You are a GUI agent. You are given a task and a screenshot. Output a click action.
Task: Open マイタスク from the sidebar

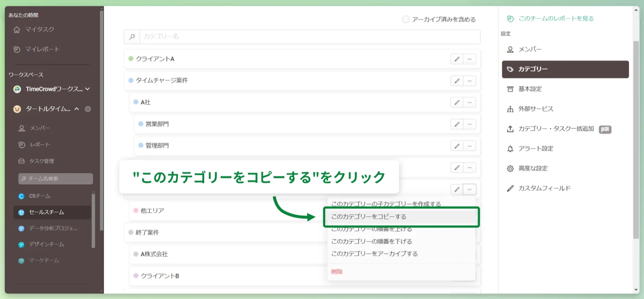tap(34, 29)
